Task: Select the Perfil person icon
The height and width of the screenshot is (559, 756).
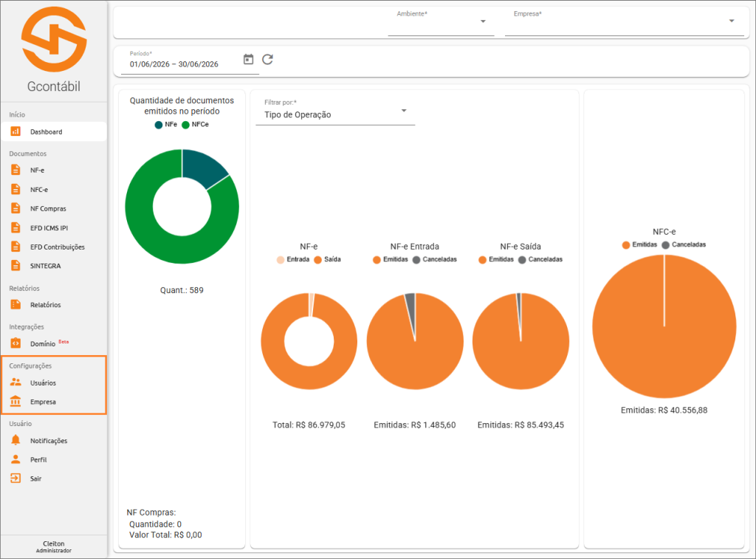Action: [x=16, y=459]
